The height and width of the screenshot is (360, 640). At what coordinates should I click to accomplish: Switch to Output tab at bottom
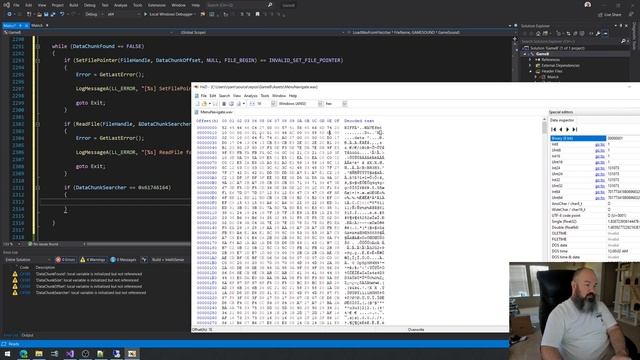tap(27, 335)
